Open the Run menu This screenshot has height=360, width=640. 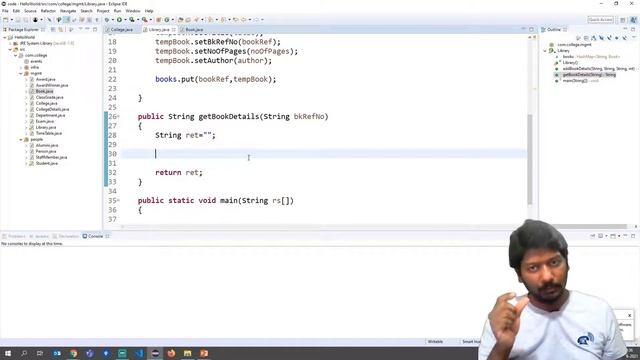118,11
